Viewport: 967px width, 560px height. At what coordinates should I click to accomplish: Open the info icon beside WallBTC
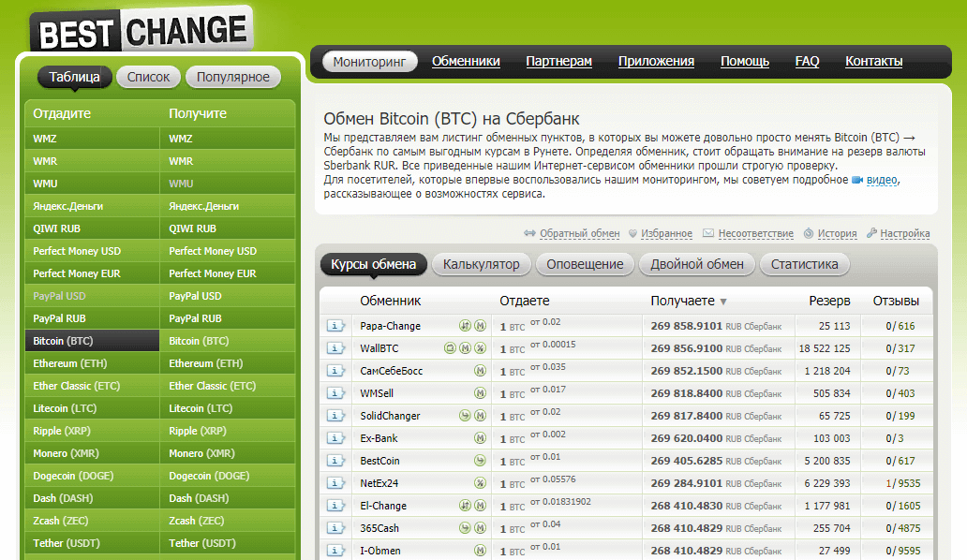pyautogui.click(x=335, y=348)
